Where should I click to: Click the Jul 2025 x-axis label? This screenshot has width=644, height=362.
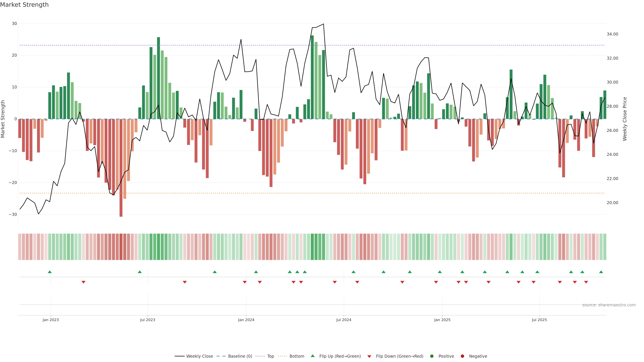pyautogui.click(x=539, y=320)
